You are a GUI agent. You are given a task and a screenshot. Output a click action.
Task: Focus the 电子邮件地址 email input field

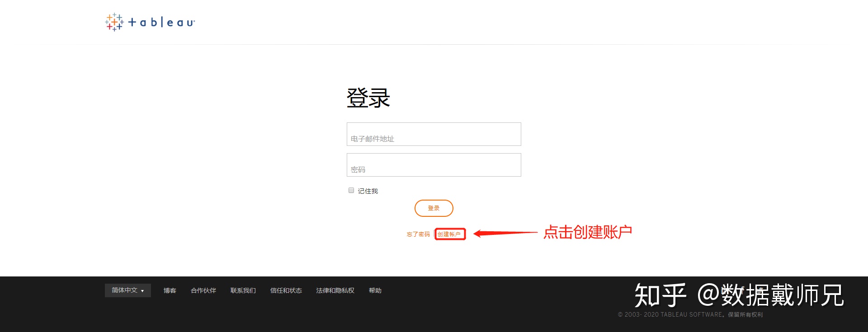pos(434,134)
